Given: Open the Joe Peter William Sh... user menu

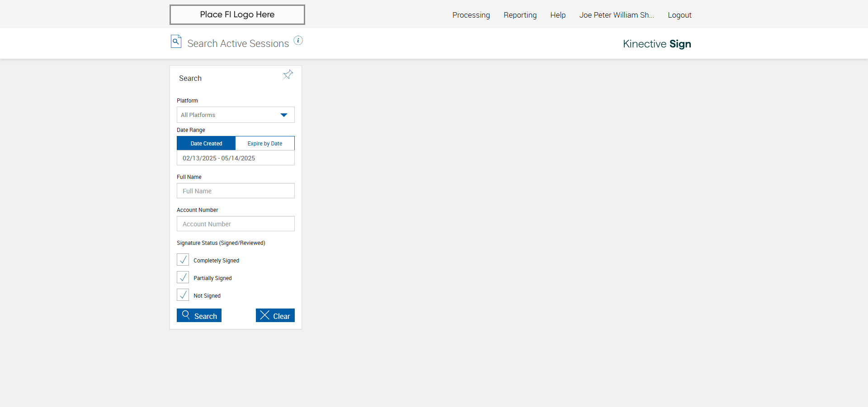Looking at the screenshot, I should pyautogui.click(x=617, y=15).
